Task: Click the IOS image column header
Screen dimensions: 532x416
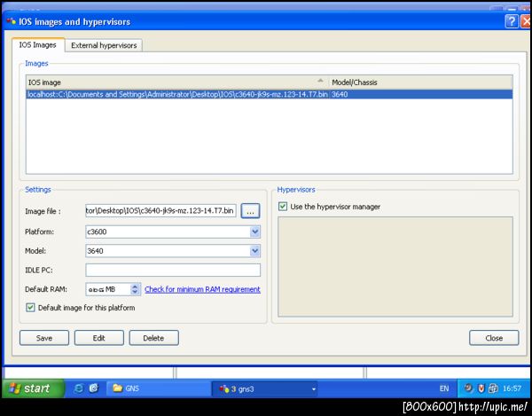Action: point(176,82)
